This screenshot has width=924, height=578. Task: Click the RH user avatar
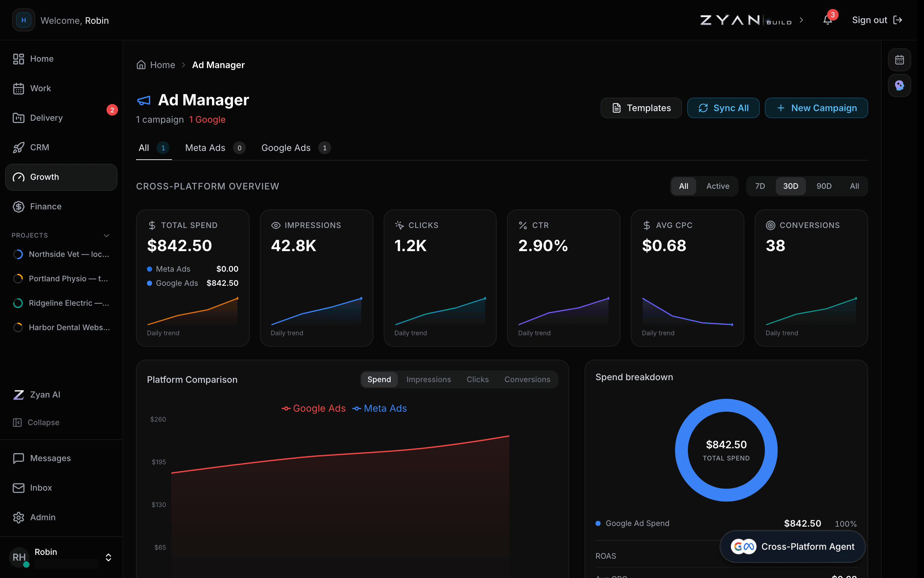19,557
